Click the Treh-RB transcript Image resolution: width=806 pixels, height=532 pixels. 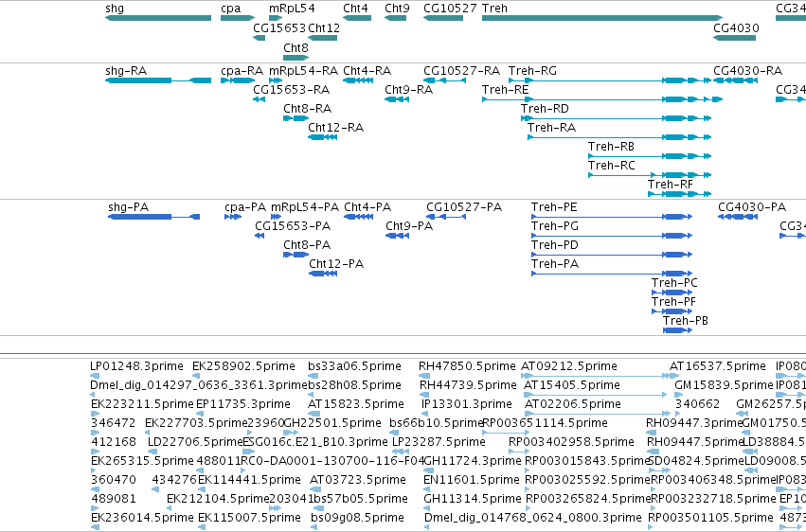[x=650, y=156]
